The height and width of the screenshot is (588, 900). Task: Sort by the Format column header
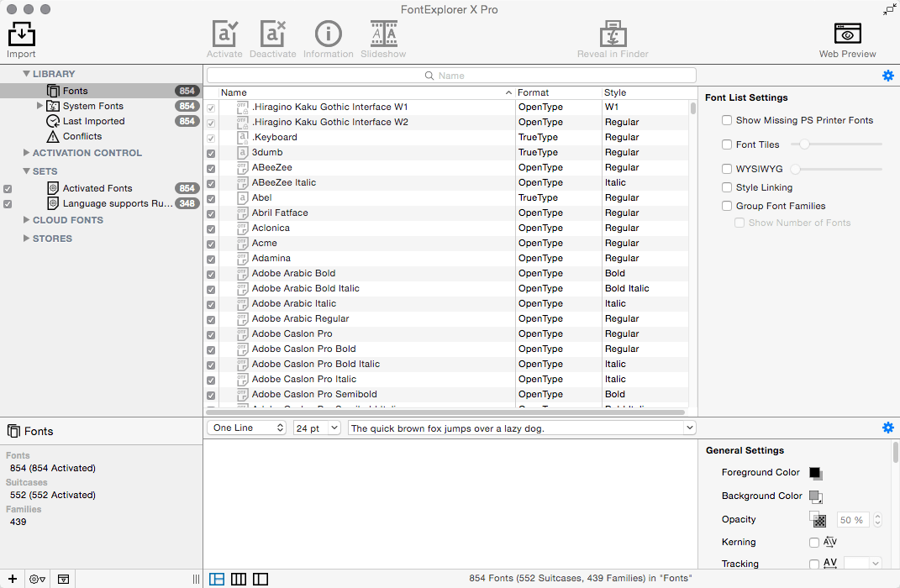[558, 92]
